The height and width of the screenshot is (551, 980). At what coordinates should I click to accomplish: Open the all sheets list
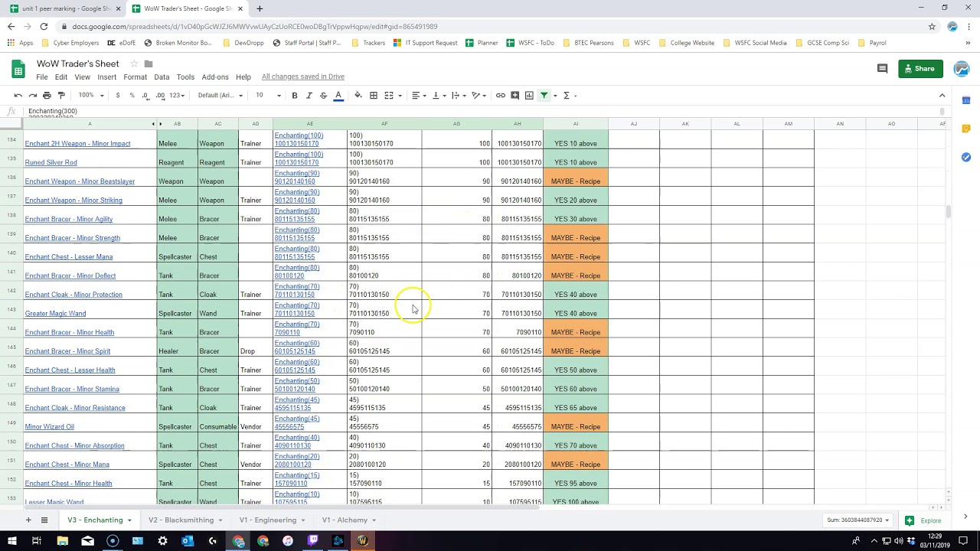tap(44, 520)
